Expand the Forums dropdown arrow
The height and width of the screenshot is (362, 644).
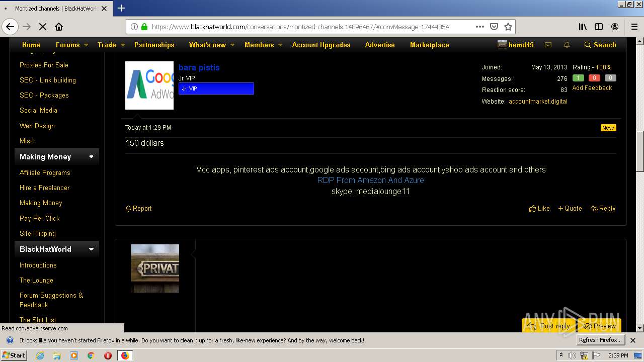click(86, 45)
